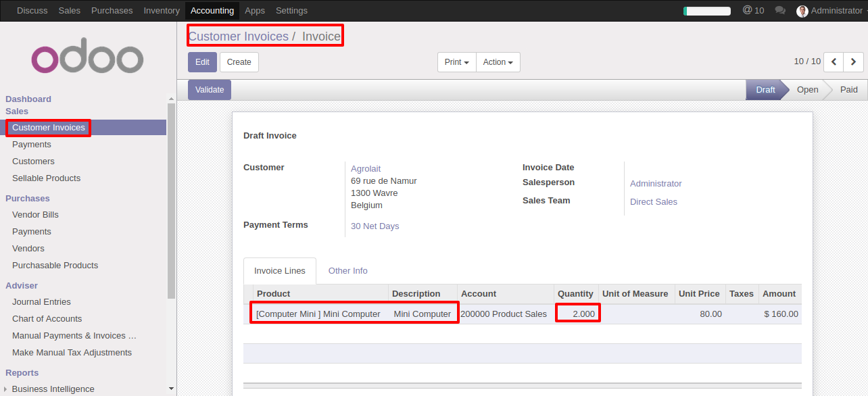Open the Sales menu
Image resolution: width=868 pixels, height=396 pixels.
(x=70, y=11)
